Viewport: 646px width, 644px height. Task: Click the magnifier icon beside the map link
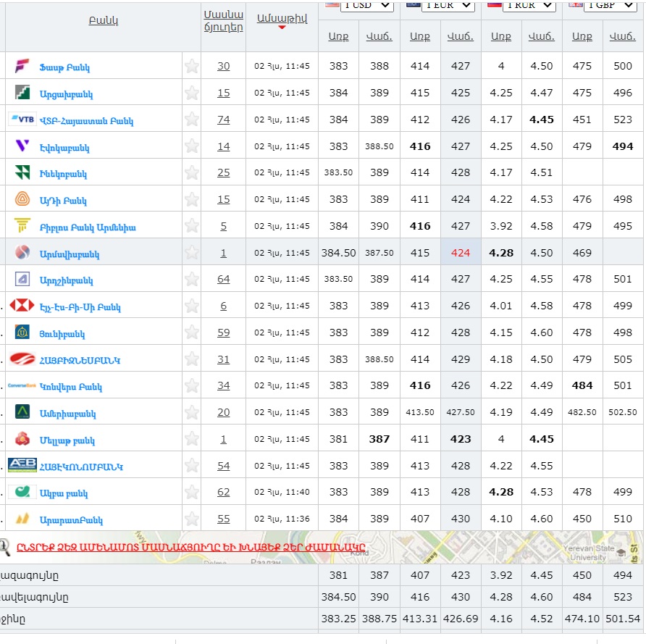(5, 548)
